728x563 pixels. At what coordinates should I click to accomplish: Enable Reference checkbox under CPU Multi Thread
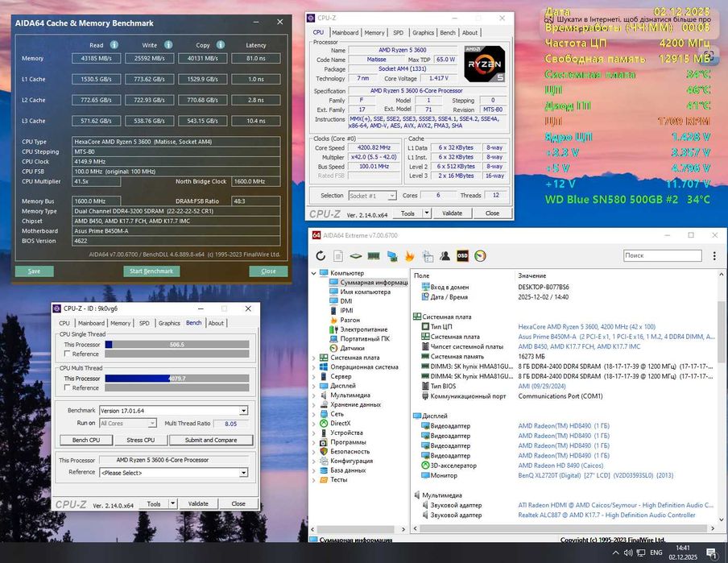tap(67, 387)
